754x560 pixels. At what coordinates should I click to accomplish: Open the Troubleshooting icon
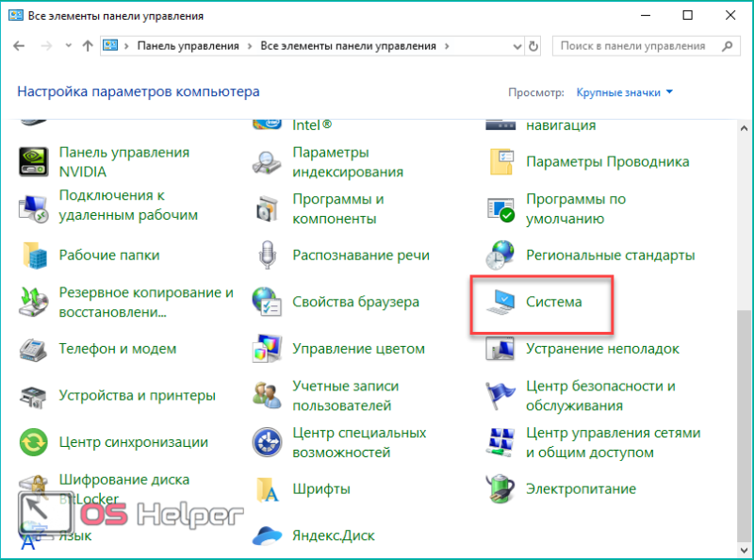point(500,348)
